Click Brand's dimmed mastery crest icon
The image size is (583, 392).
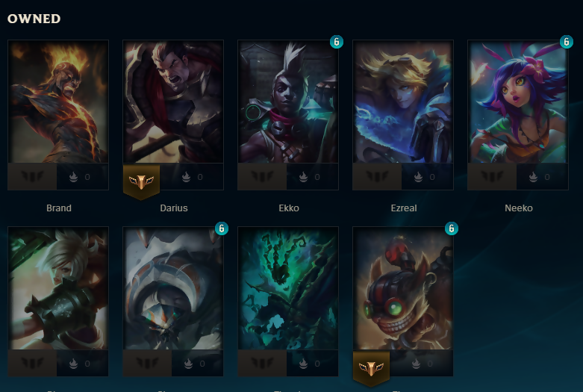click(32, 177)
